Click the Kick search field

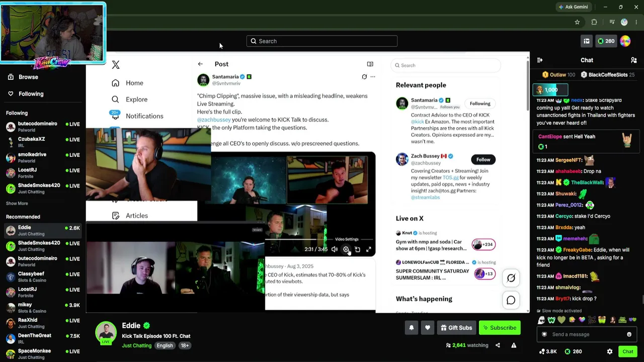tap(322, 41)
